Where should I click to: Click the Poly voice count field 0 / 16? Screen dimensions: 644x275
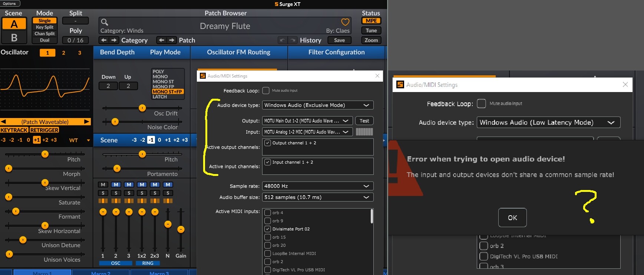tap(75, 40)
